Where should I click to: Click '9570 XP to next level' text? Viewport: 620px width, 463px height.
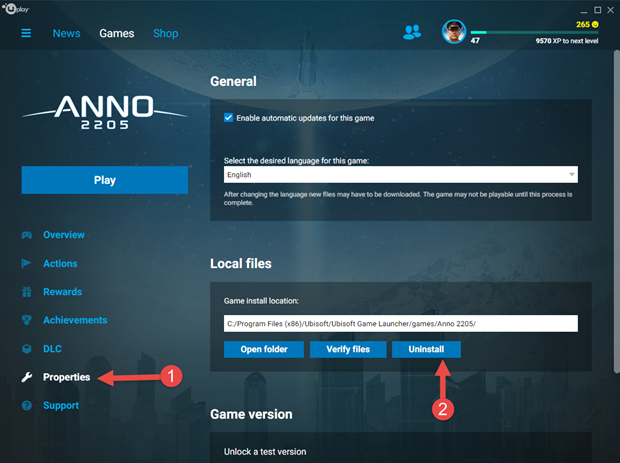coord(567,41)
